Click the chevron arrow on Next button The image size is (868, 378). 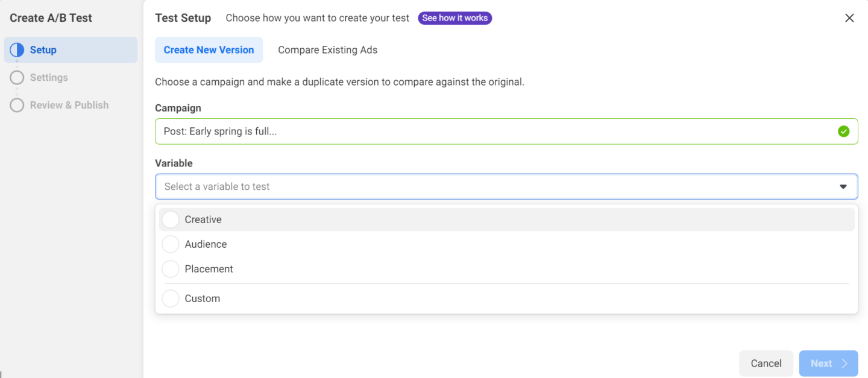coord(844,364)
